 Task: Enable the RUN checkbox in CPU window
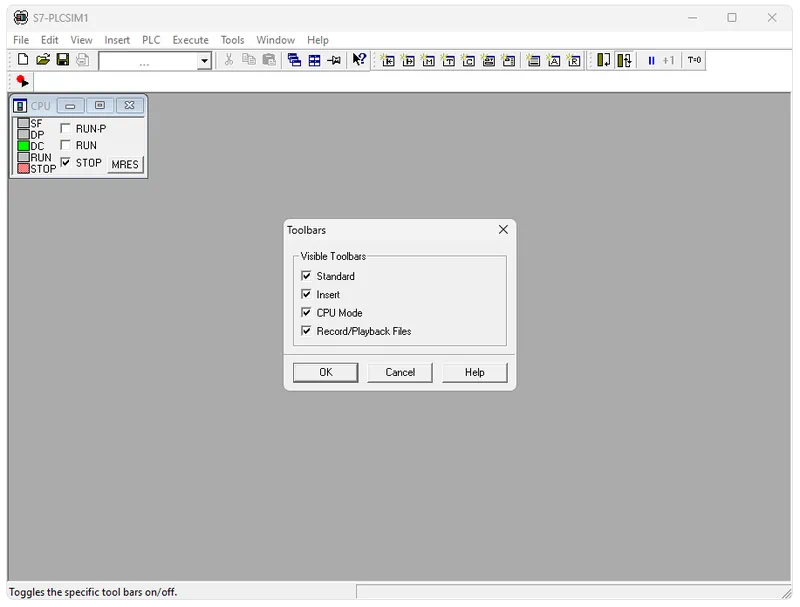65,145
